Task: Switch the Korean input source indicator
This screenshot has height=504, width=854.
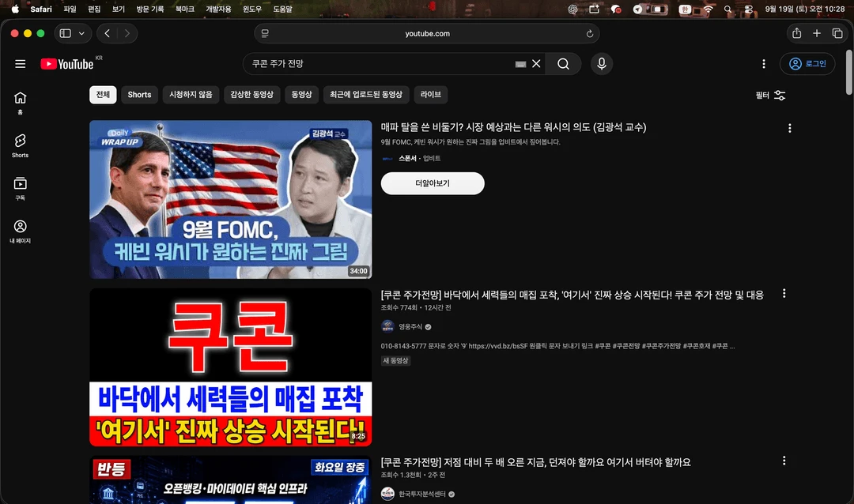Action: [685, 9]
